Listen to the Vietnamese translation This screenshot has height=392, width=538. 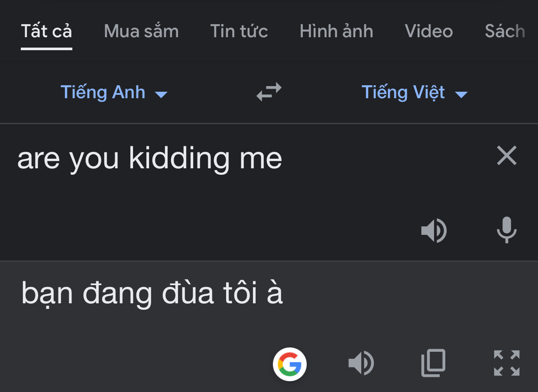[361, 363]
